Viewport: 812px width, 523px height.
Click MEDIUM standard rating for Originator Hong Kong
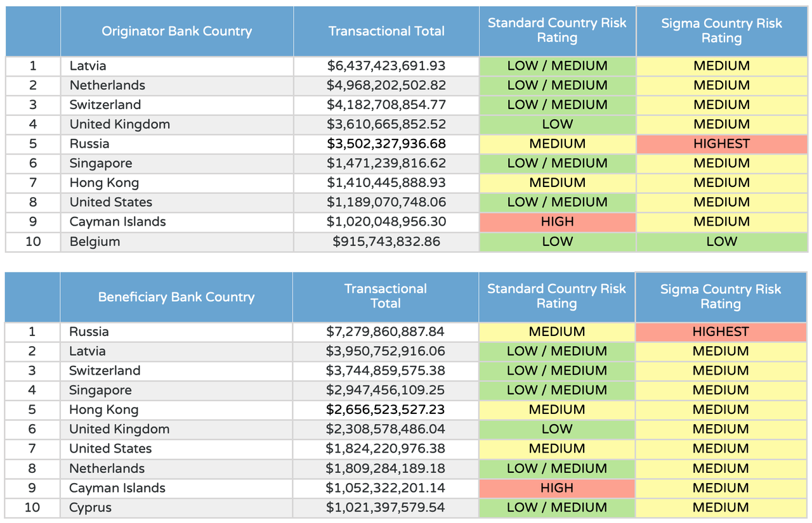(x=558, y=183)
